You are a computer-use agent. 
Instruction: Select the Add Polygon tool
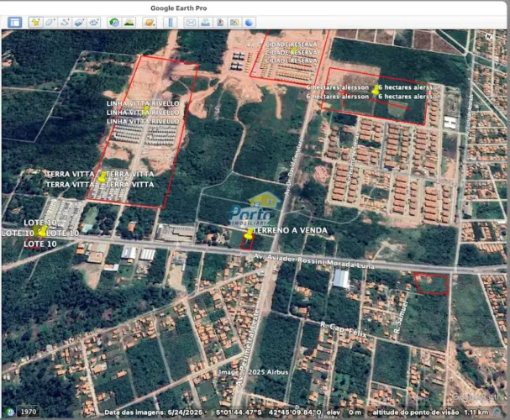[50, 23]
